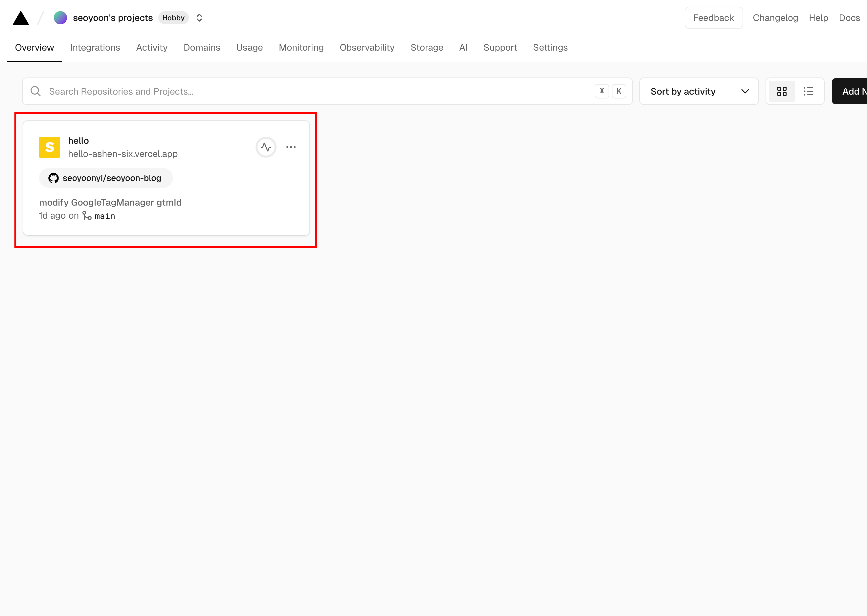Switch to grid view layout
This screenshot has height=616, width=867.
(x=782, y=91)
